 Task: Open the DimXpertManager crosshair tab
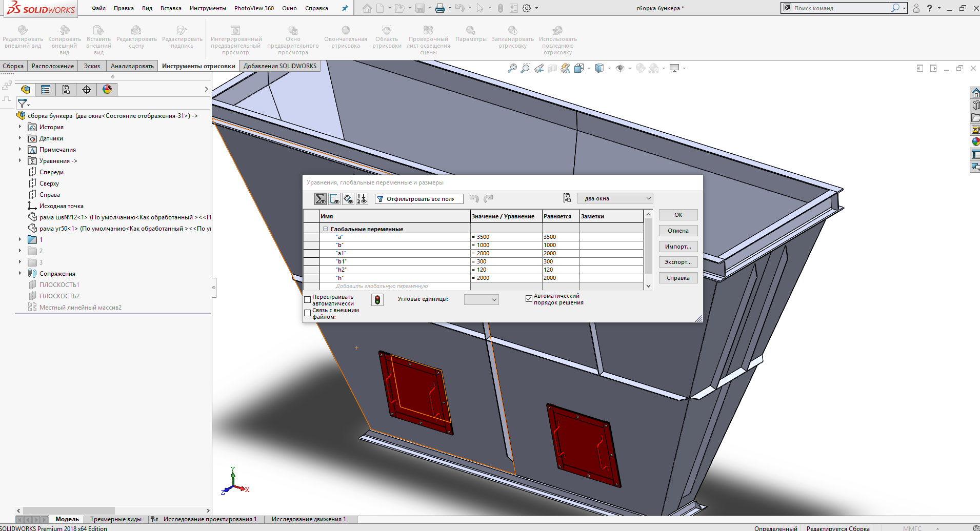(x=87, y=90)
